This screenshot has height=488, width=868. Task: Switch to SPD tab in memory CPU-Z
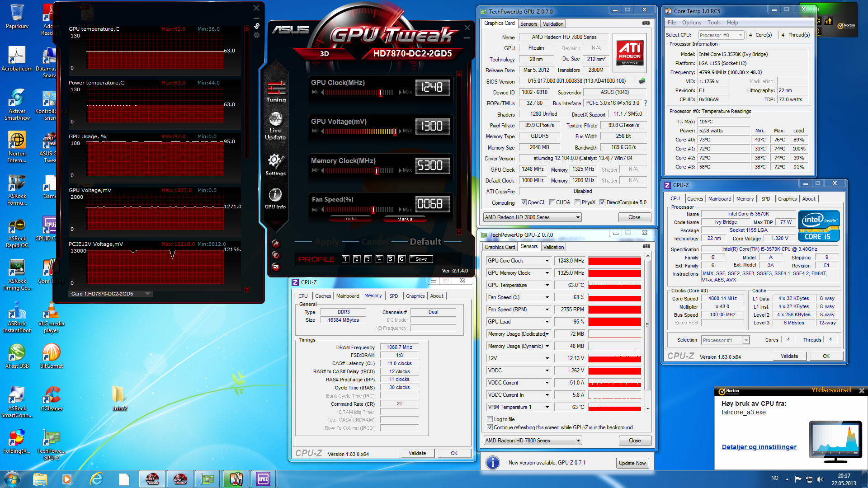393,296
